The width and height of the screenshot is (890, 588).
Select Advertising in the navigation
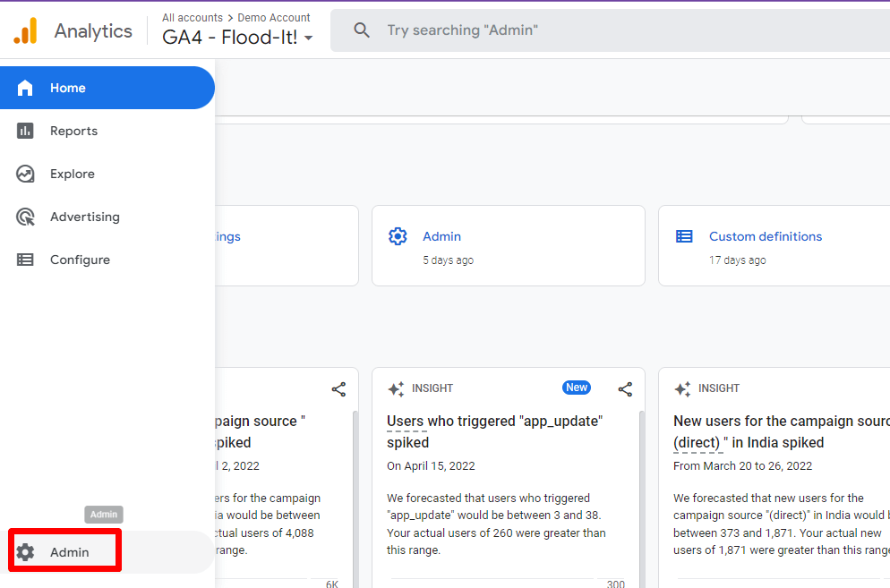tap(84, 217)
